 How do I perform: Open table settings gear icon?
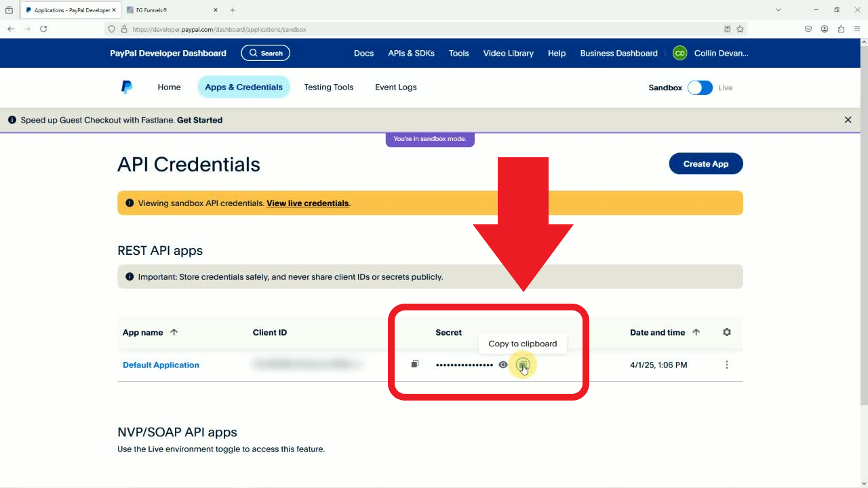coord(727,332)
